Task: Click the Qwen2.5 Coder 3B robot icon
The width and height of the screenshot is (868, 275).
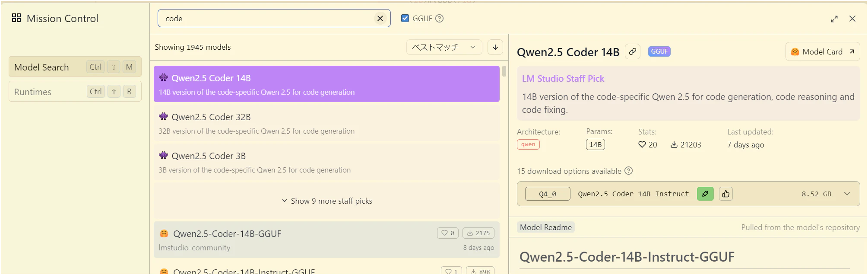Action: (163, 155)
